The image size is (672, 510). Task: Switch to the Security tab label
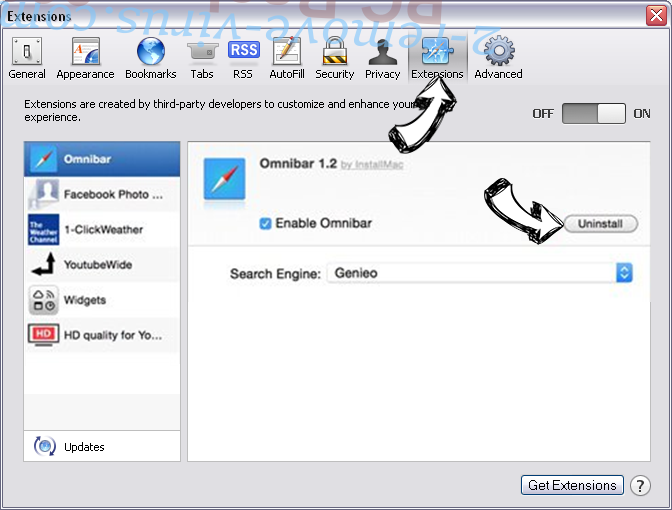point(334,74)
